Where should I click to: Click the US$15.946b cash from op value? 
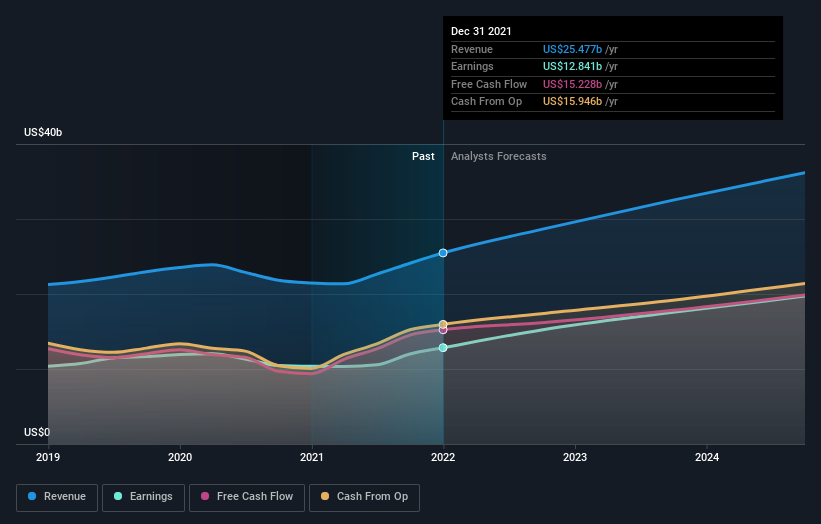click(x=572, y=102)
